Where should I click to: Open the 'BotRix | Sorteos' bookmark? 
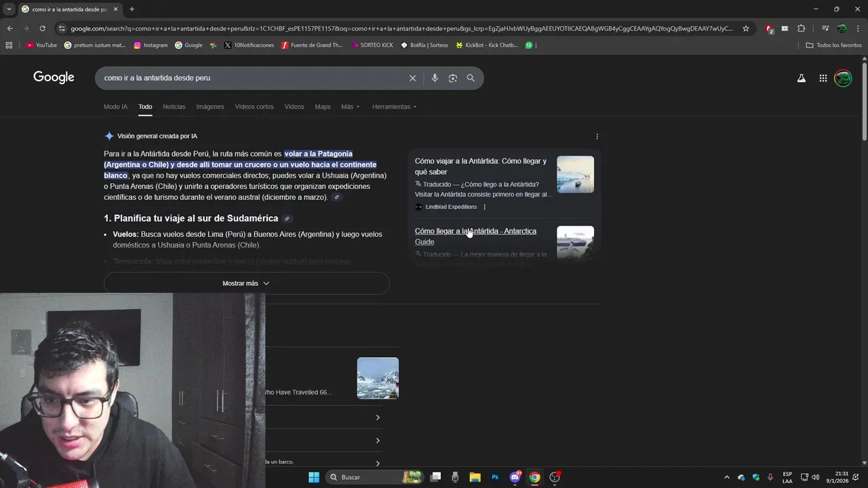coord(425,45)
